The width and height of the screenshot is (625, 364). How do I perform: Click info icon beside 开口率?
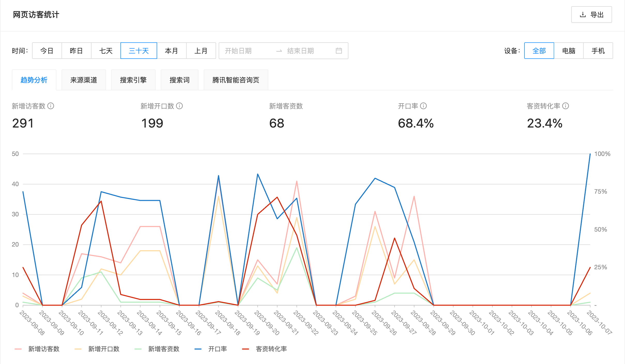(x=423, y=106)
